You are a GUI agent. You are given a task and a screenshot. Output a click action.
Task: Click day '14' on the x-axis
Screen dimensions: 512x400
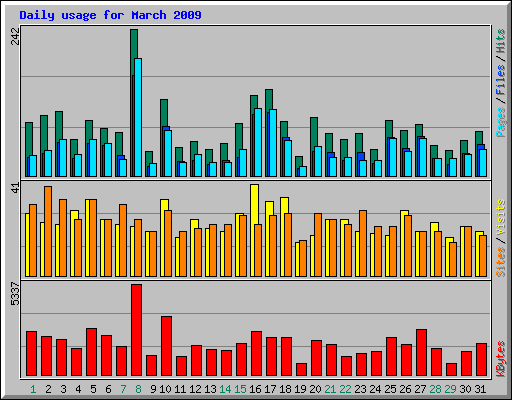click(225, 389)
